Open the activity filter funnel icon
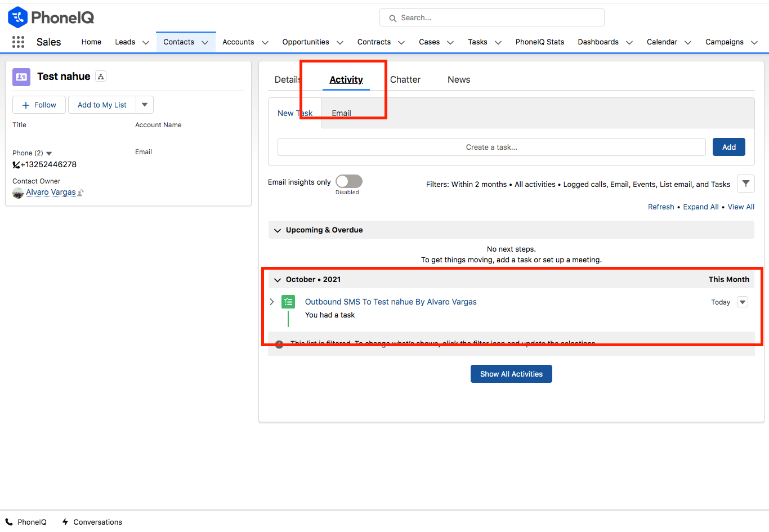 (745, 184)
